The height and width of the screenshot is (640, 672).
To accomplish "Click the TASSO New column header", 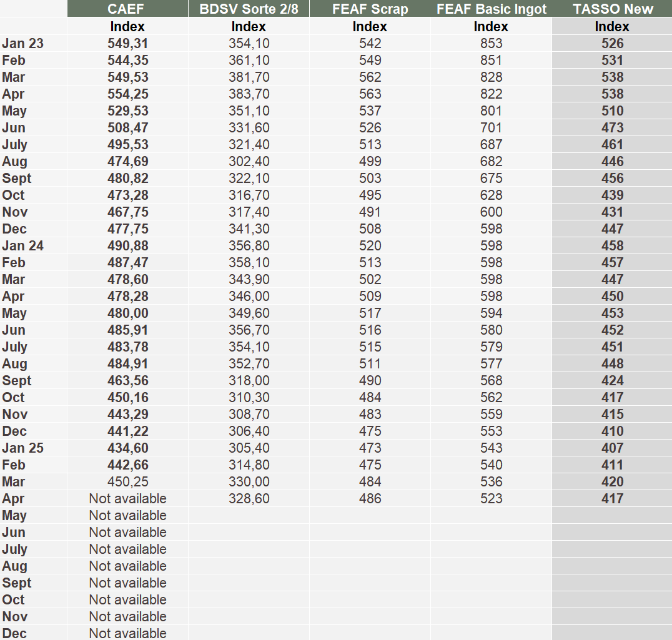I will click(x=613, y=9).
